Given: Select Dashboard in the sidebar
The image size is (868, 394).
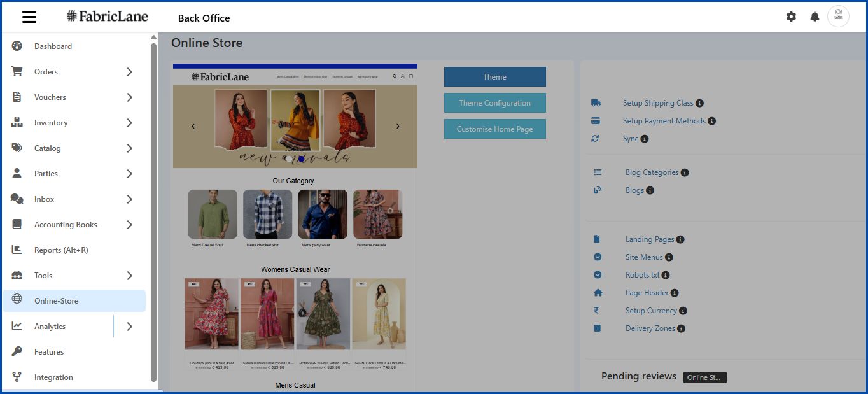Looking at the screenshot, I should coord(53,46).
